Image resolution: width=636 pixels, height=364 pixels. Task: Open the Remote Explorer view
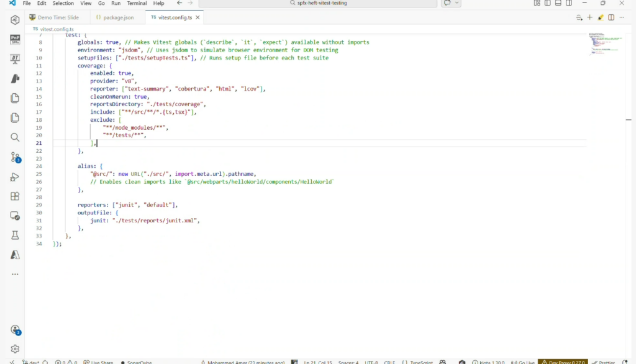[15, 216]
